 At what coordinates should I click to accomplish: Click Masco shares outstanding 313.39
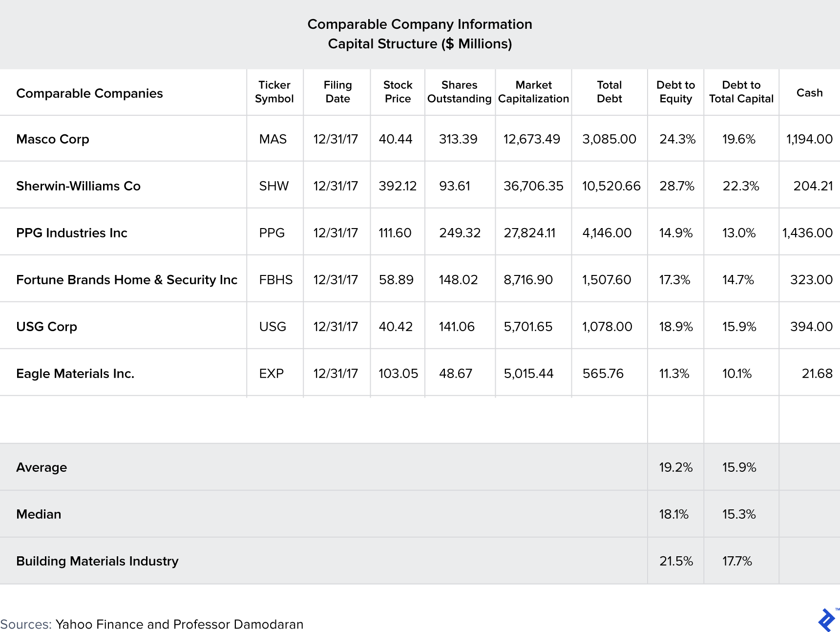458,139
